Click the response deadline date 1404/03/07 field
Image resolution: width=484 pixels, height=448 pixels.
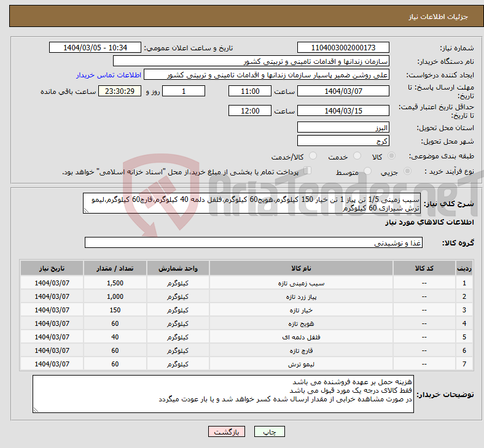point(343,91)
